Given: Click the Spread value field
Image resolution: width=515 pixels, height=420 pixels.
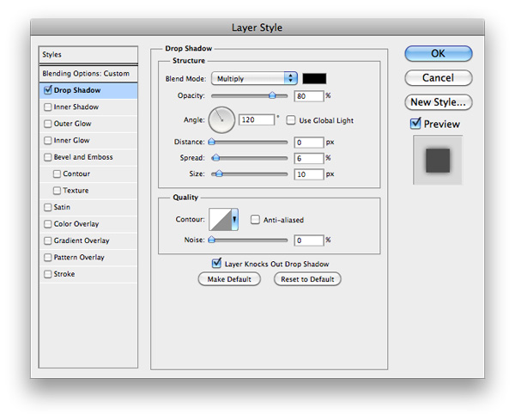Looking at the screenshot, I should coord(309,158).
